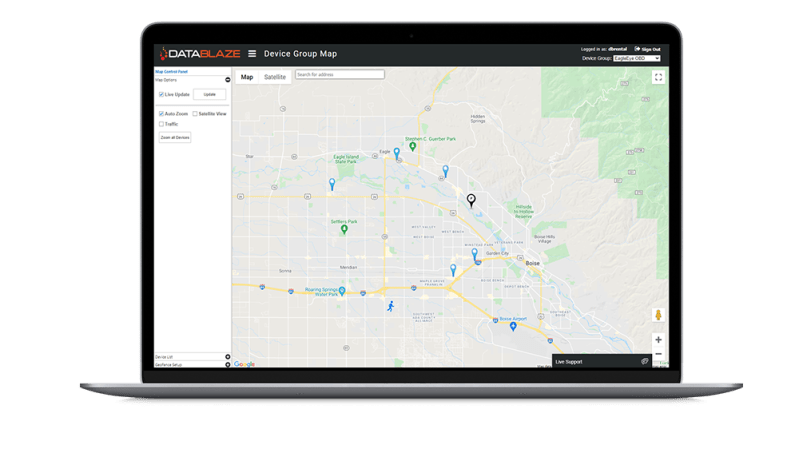Focus the Search for address field
This screenshot has width=799, height=449.
pyautogui.click(x=339, y=74)
